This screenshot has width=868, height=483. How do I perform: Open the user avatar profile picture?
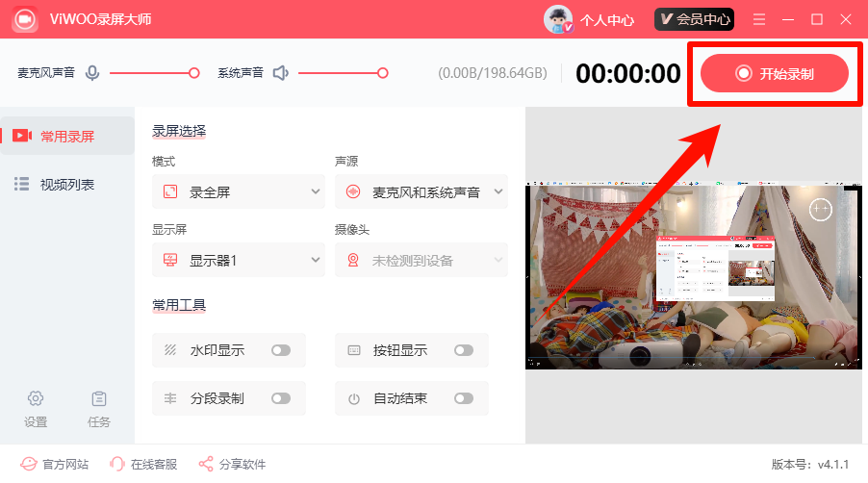coord(558,19)
